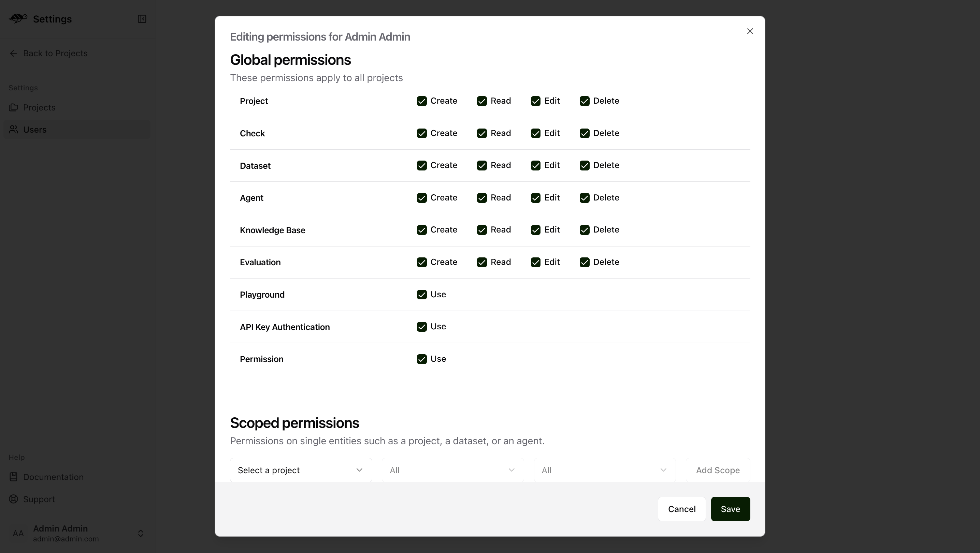The width and height of the screenshot is (980, 553).
Task: Uncheck Knowledge Base Create permission
Action: coord(421,230)
